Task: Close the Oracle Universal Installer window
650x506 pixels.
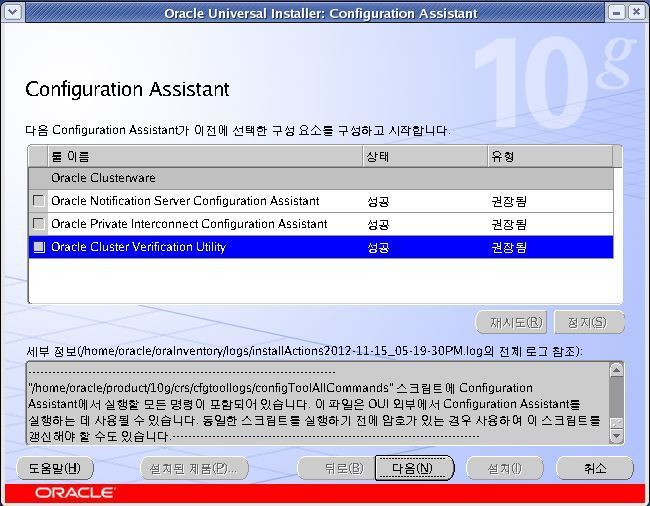Action: pos(636,12)
